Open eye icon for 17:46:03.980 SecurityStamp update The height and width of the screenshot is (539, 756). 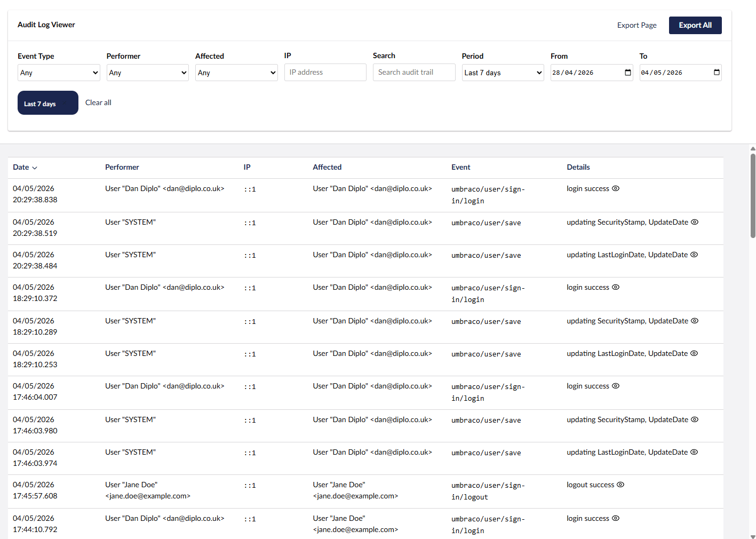tap(695, 419)
